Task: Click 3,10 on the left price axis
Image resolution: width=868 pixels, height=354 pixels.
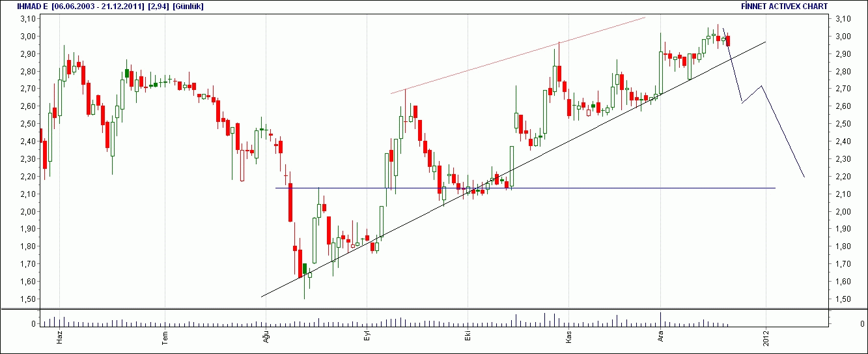Action: pos(27,19)
